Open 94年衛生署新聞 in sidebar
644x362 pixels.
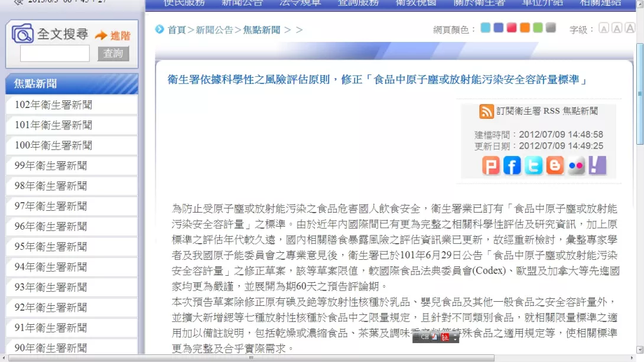click(72, 267)
